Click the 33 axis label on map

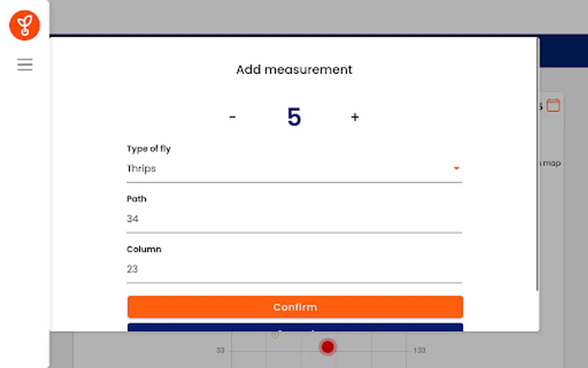220,350
